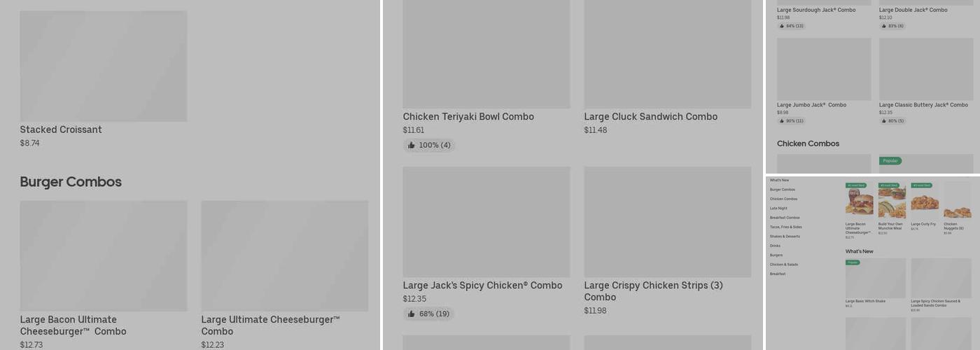Image resolution: width=980 pixels, height=350 pixels.
Task: Open Shakes & Desserts category in sidebar
Action: click(x=785, y=237)
